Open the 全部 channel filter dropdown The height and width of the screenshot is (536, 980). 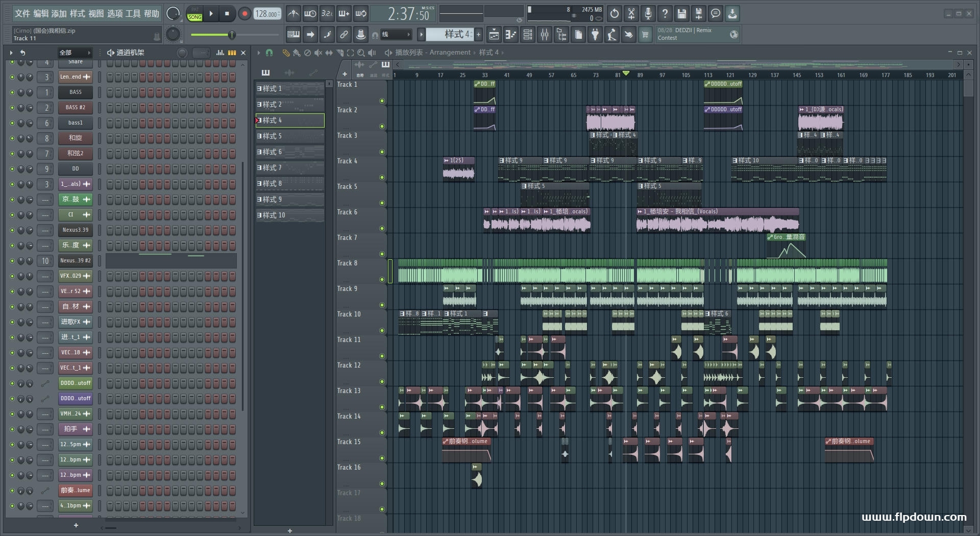(75, 53)
